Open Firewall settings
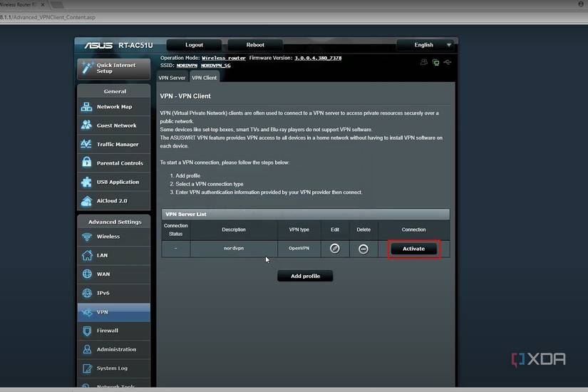588x392 pixels. (x=113, y=331)
